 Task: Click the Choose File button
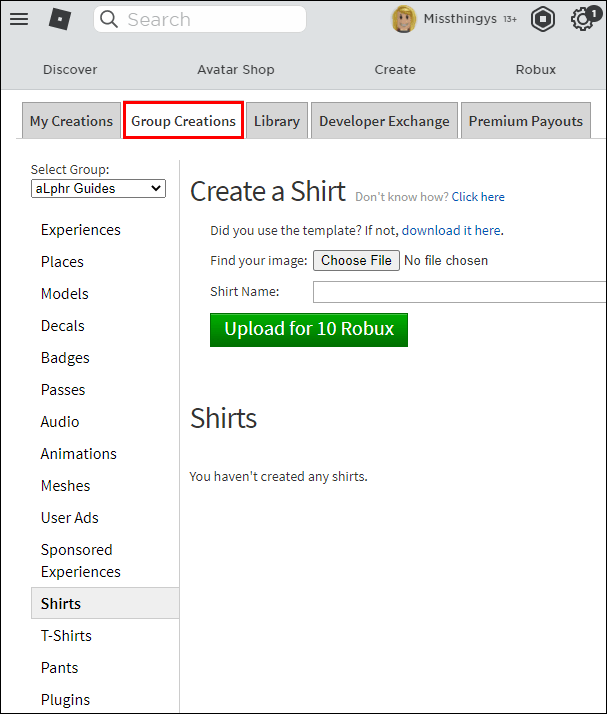[x=356, y=260]
